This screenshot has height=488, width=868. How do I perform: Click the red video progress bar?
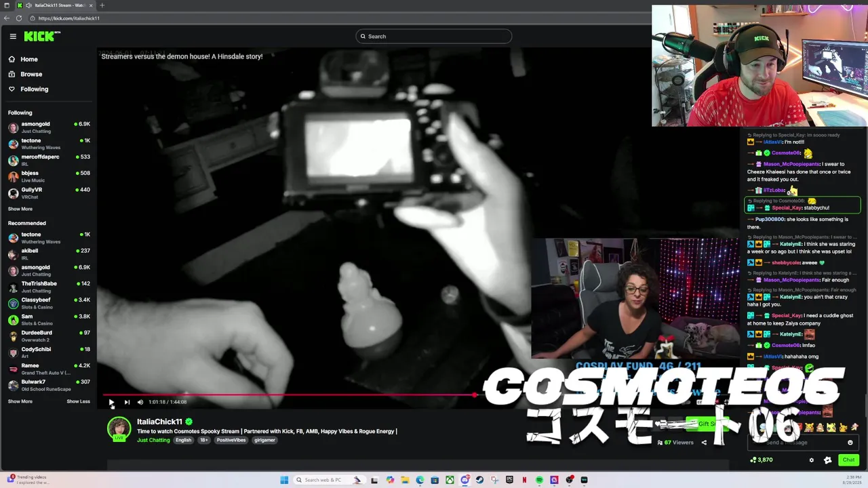(288, 394)
